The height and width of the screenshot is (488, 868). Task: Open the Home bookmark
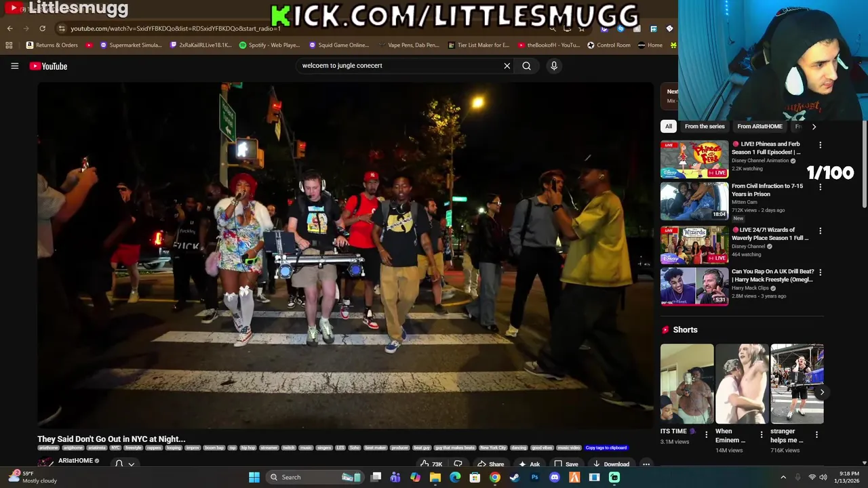(x=650, y=45)
